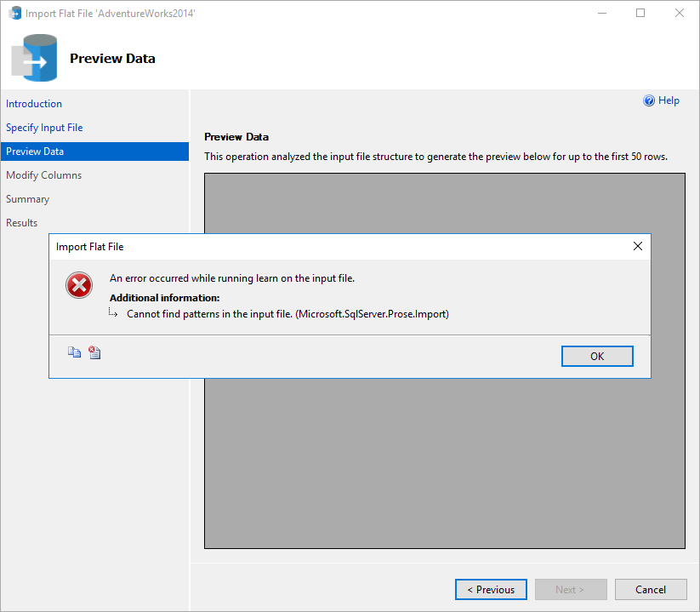Maximize the Import Flat File window
The image size is (700, 612).
[640, 14]
